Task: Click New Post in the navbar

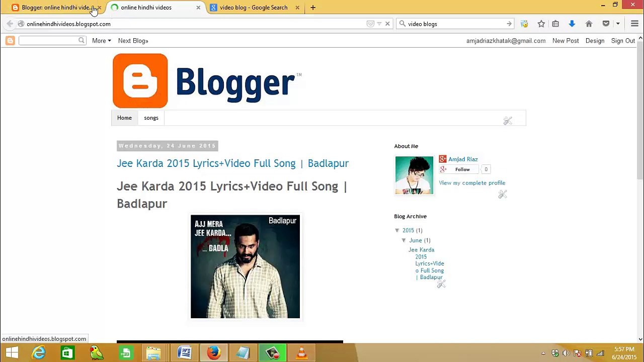Action: pyautogui.click(x=566, y=41)
